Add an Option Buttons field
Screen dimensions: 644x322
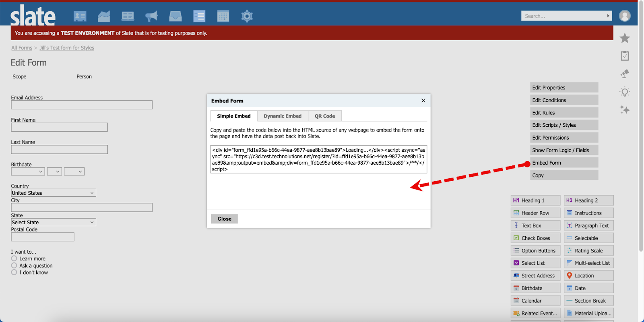(x=535, y=250)
